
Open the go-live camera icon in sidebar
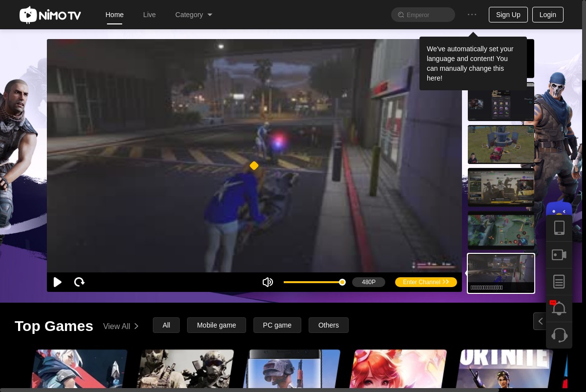559,255
